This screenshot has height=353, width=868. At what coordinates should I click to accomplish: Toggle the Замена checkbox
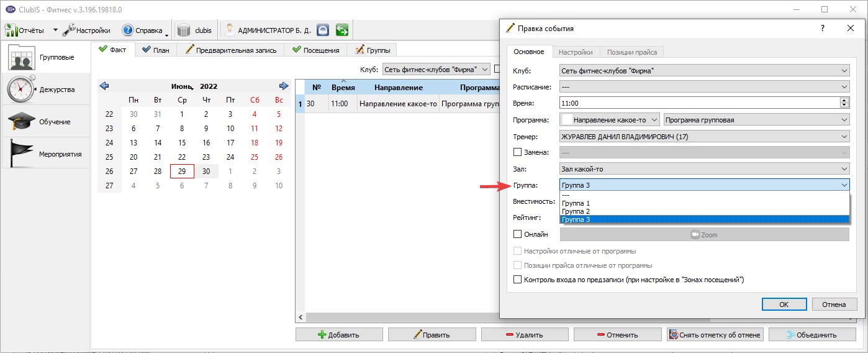coord(518,152)
